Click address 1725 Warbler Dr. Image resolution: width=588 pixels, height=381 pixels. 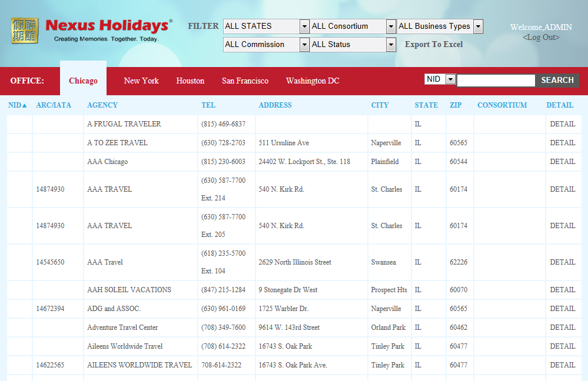pyautogui.click(x=284, y=308)
